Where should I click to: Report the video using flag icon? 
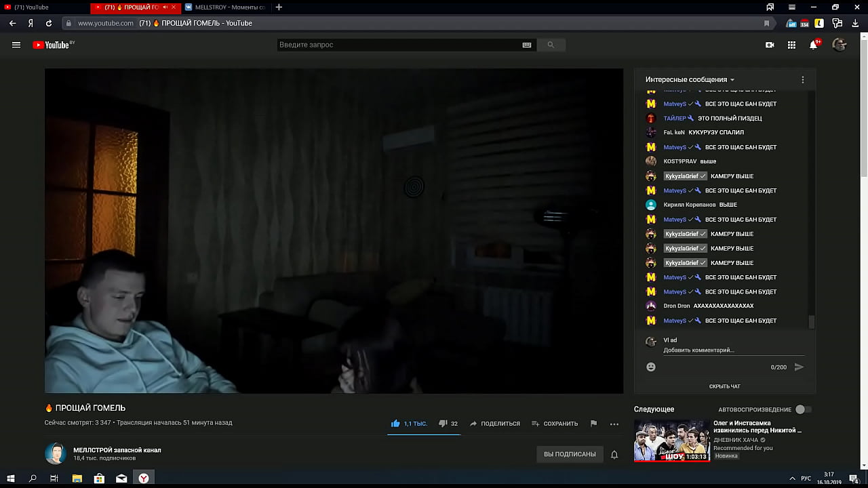593,424
